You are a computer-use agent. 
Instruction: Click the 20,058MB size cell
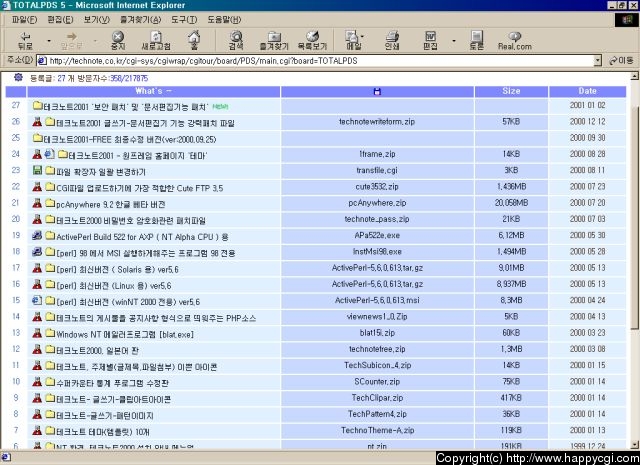pos(511,203)
